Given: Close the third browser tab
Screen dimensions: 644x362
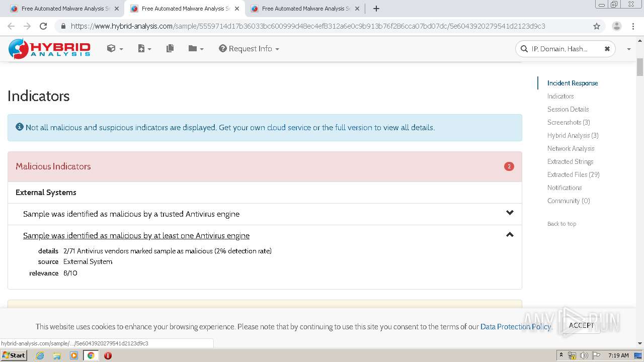Looking at the screenshot, I should click(x=357, y=9).
